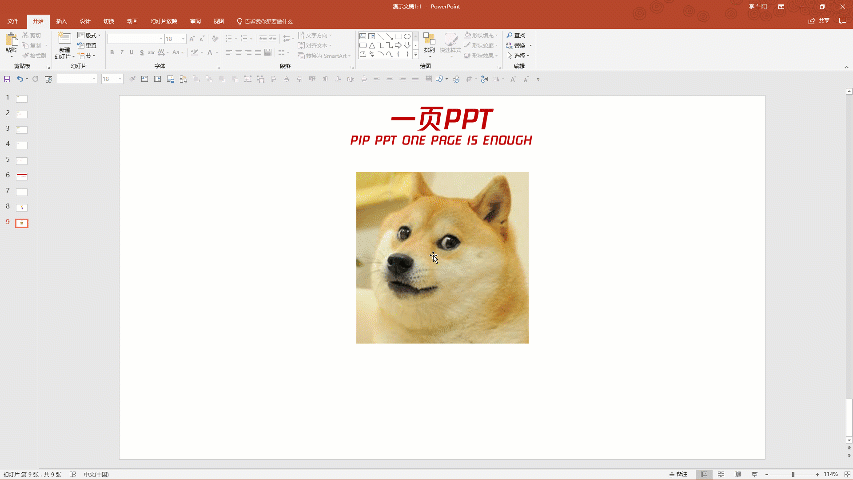Click the Save icon in quick access toolbar
Viewport: 853px width, 480px height.
point(7,79)
